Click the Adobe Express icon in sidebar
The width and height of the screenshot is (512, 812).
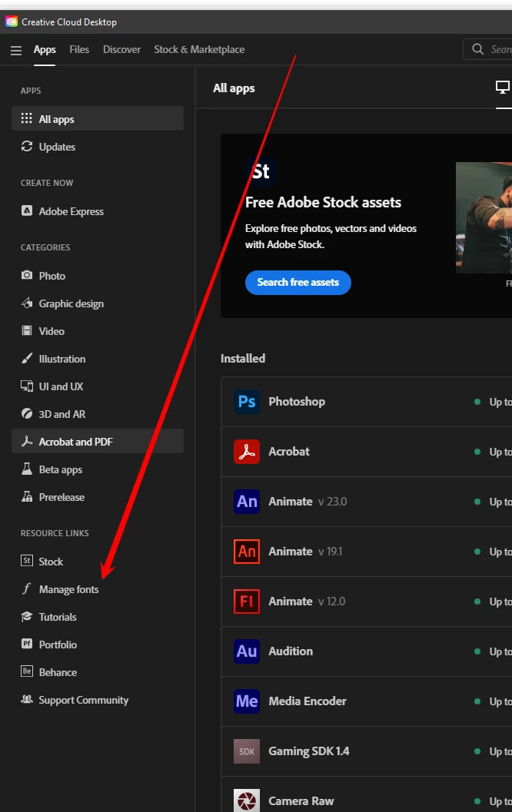(26, 210)
